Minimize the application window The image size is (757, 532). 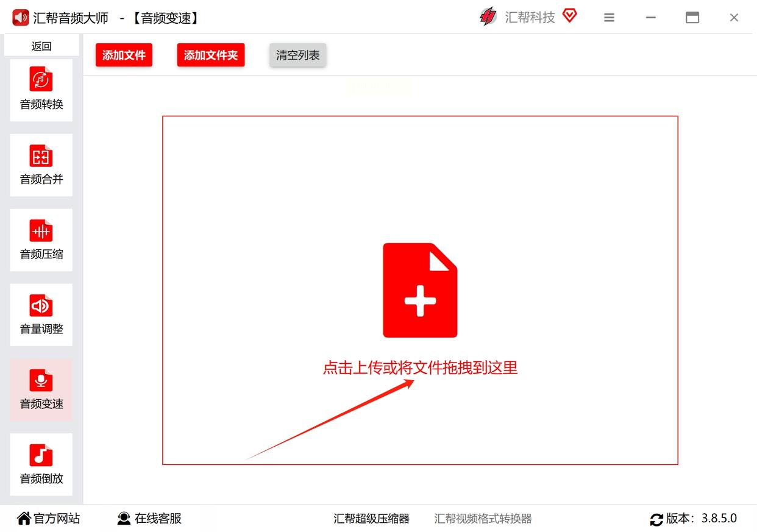pyautogui.click(x=651, y=18)
